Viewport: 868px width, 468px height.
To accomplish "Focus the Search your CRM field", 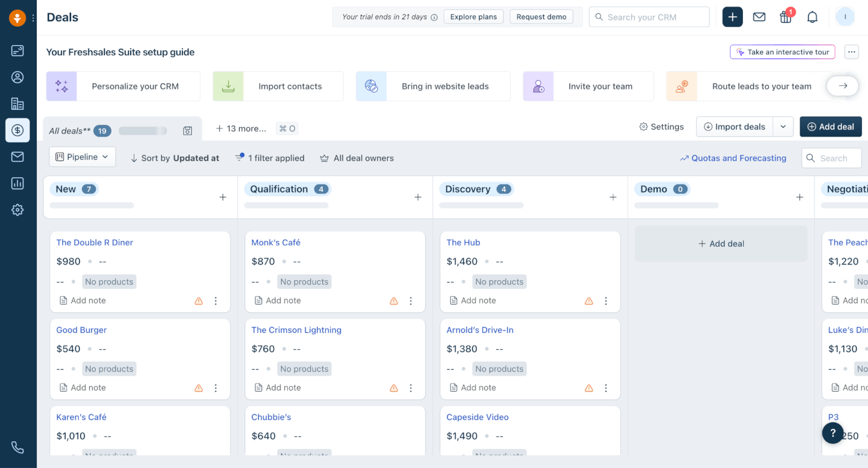I will coord(649,17).
